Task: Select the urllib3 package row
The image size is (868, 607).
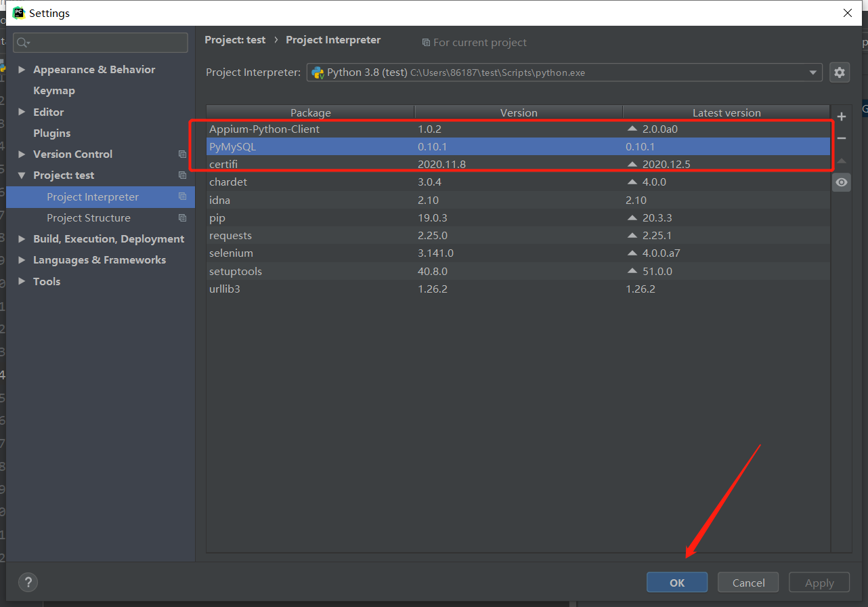Action: coord(519,289)
